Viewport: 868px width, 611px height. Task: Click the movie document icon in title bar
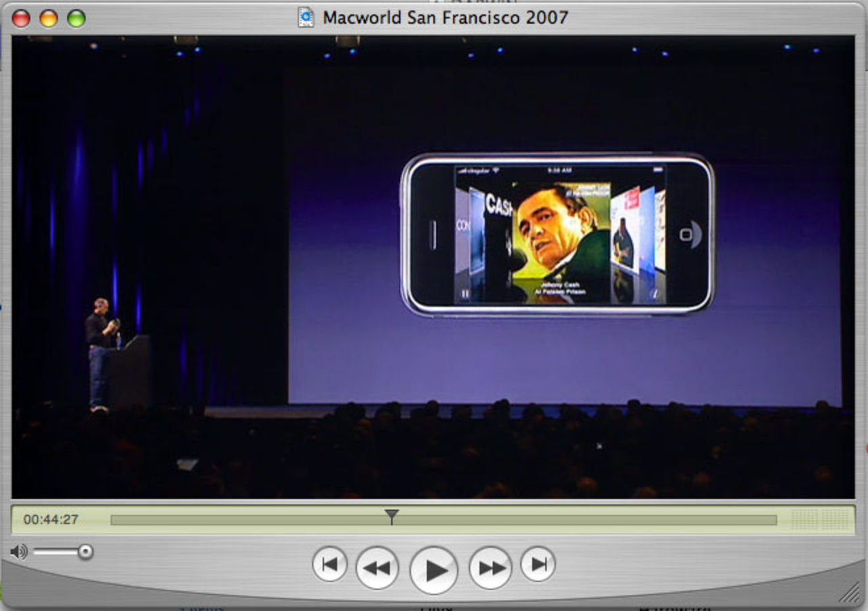coord(307,17)
